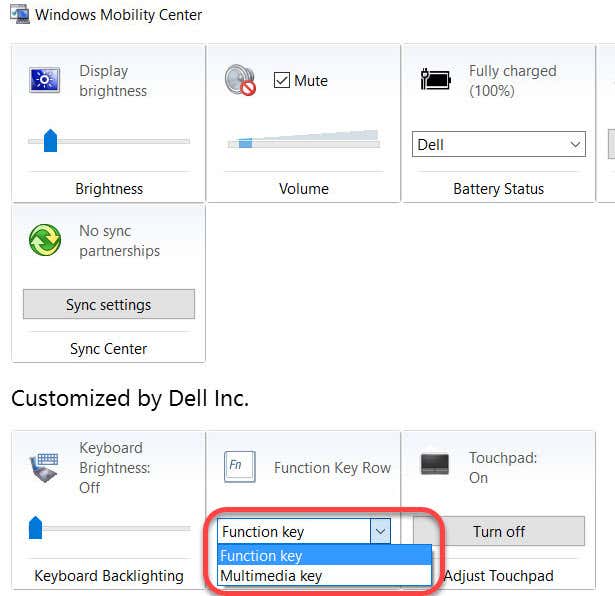
Task: Click the keyboard brightness slider handle
Action: tap(36, 527)
